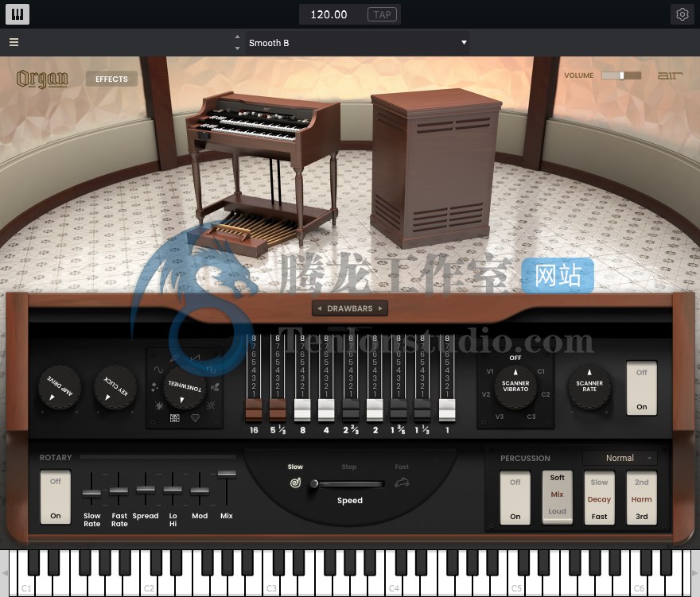Screen dimensions: 700x597
Task: Select the Slow rotary speed label
Action: click(x=295, y=467)
